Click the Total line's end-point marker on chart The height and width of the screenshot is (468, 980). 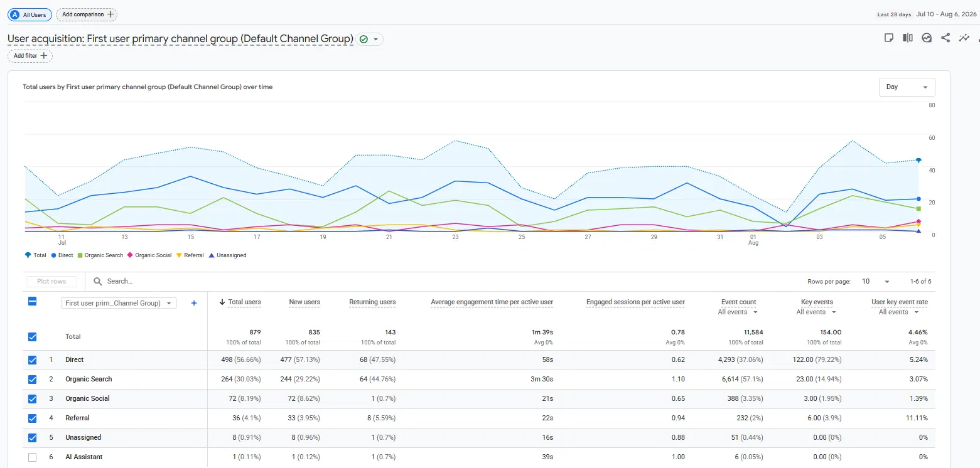tap(918, 161)
